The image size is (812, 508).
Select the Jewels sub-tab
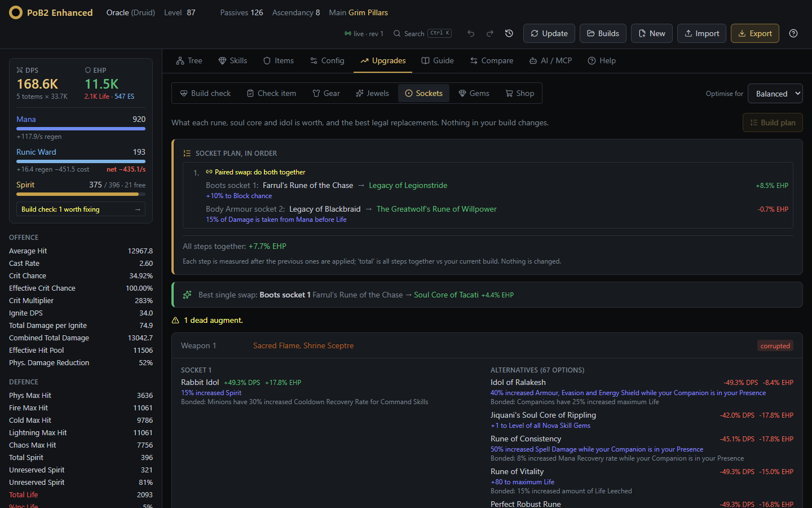click(x=372, y=93)
